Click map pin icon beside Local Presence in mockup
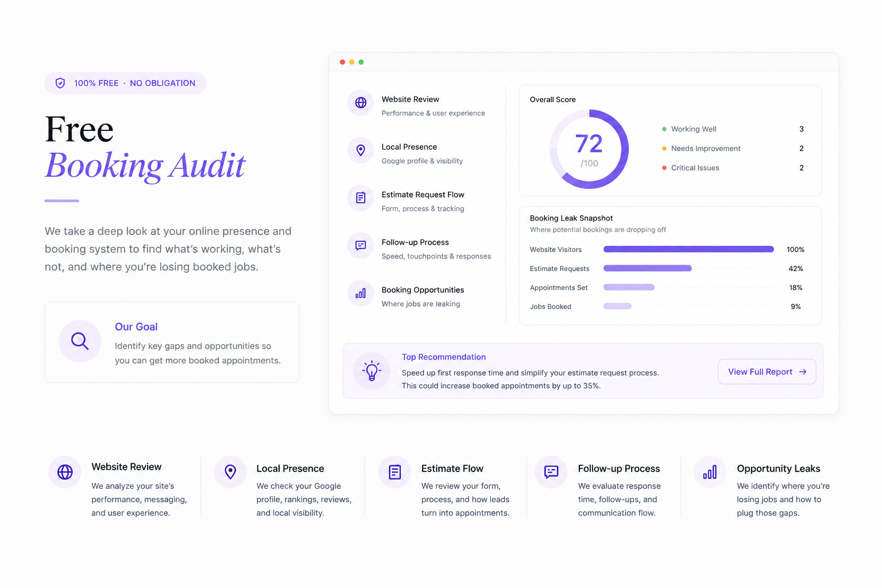The height and width of the screenshot is (588, 882). pos(361,150)
